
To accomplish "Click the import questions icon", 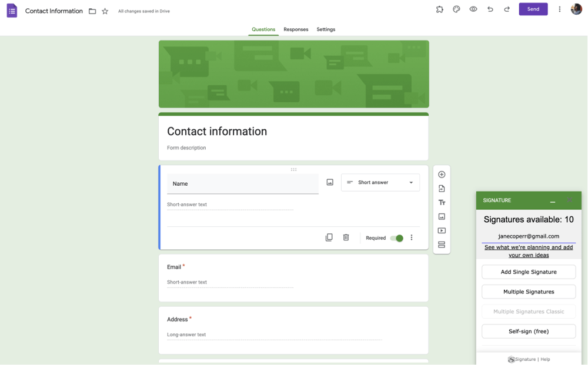I will tap(442, 189).
